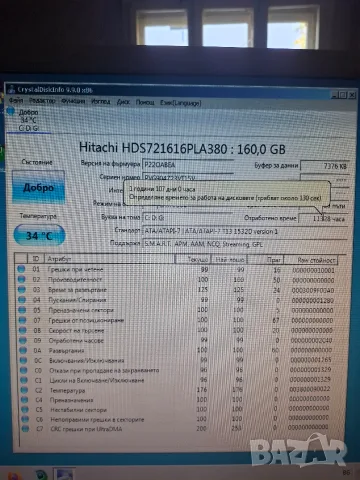This screenshot has width=360, height=480.
Task: Select the Време за развъртане row
Action: (x=176, y=290)
